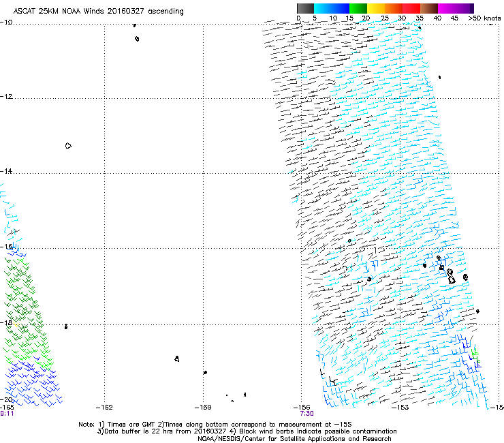Screen dimensions: 504x443
Task: Click the 'Data buffer is 22 hrs' note
Action: pos(247,431)
